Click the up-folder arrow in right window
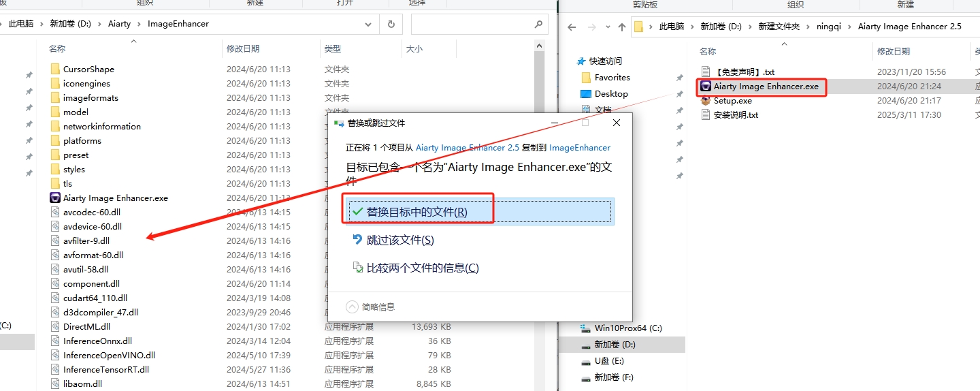The height and width of the screenshot is (391, 980). [621, 27]
